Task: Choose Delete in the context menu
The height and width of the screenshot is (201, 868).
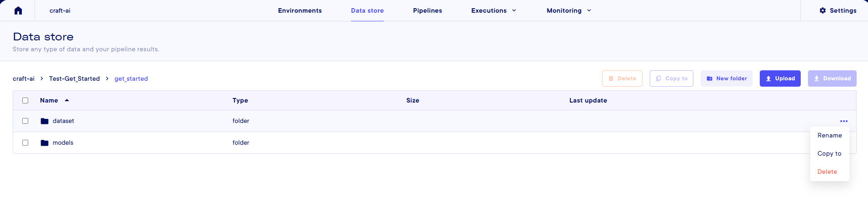Action: [827, 172]
